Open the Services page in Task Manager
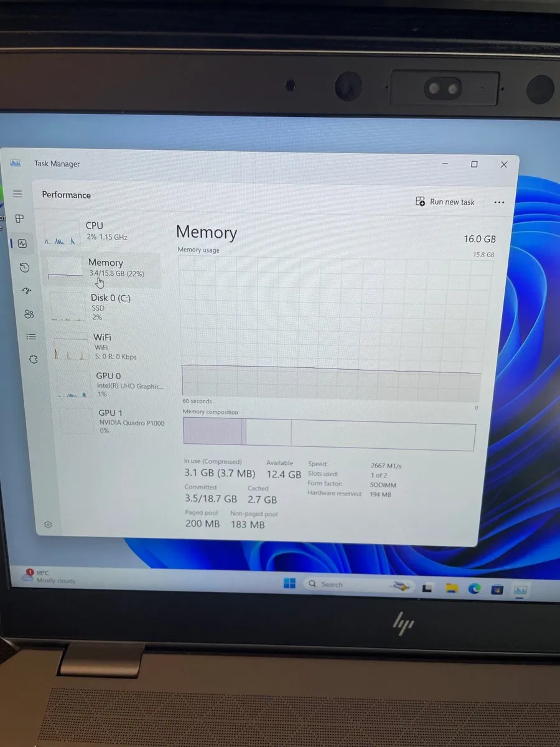 (x=34, y=359)
